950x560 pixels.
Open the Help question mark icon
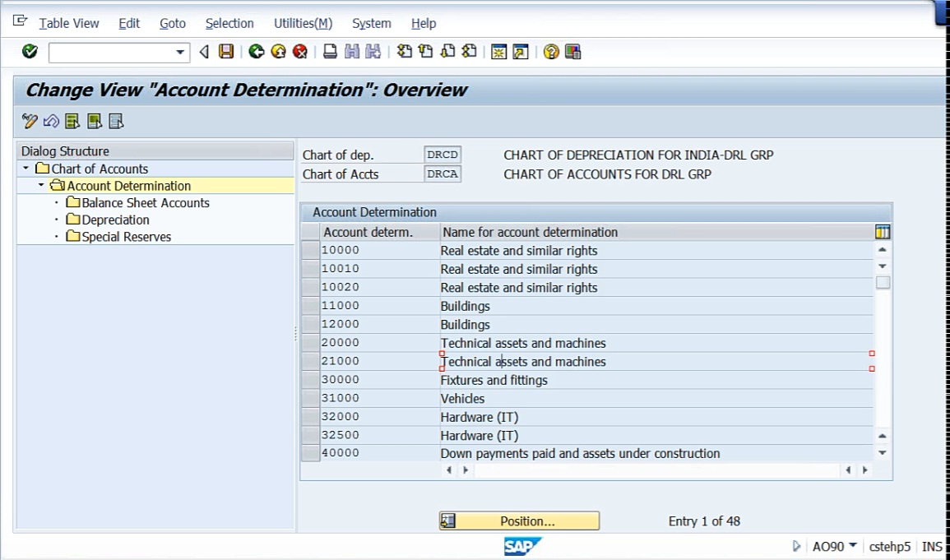click(x=551, y=52)
